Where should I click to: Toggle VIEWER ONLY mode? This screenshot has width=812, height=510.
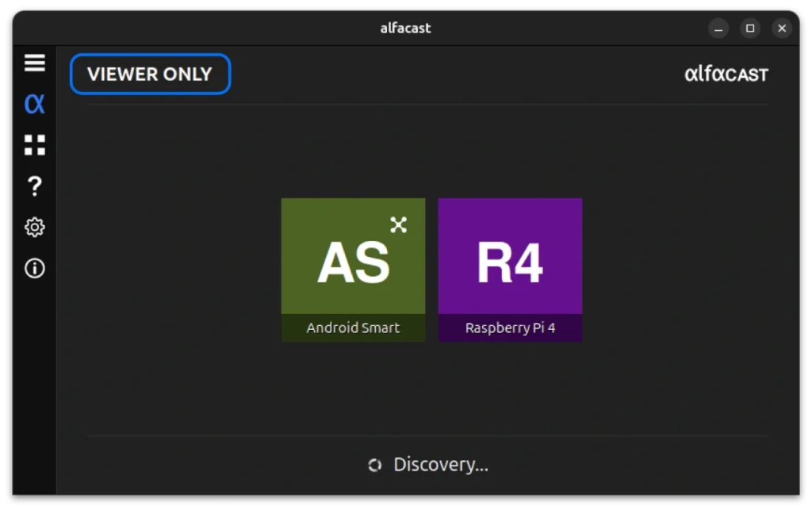[x=150, y=74]
